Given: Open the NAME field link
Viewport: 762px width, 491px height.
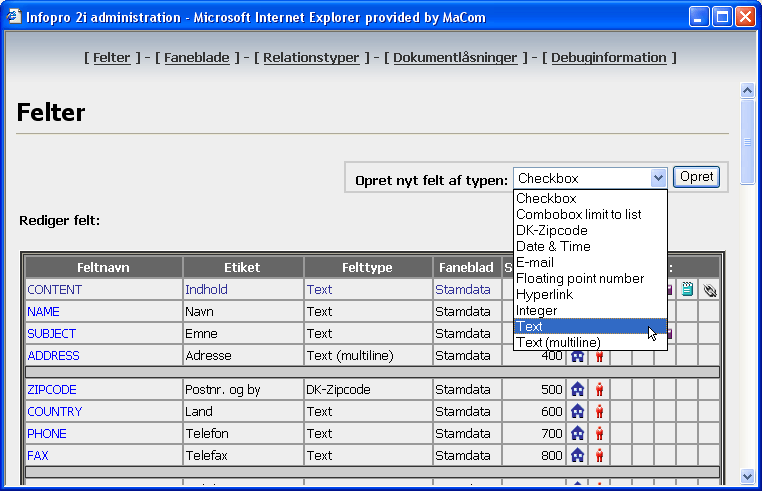Looking at the screenshot, I should pyautogui.click(x=43, y=312).
